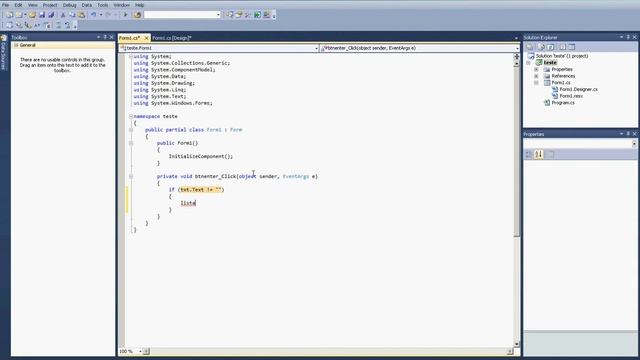
Task: Select Solution 'teste' (1 project) node
Action: coord(562,56)
